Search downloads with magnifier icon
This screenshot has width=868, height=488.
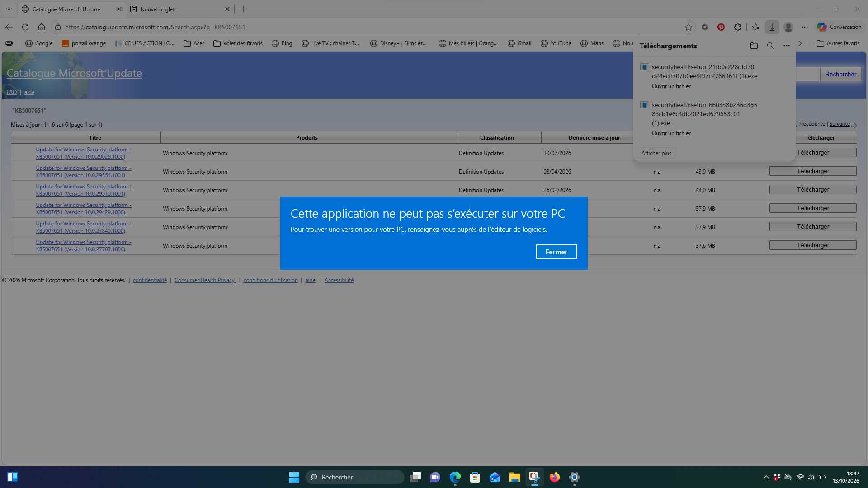[770, 46]
